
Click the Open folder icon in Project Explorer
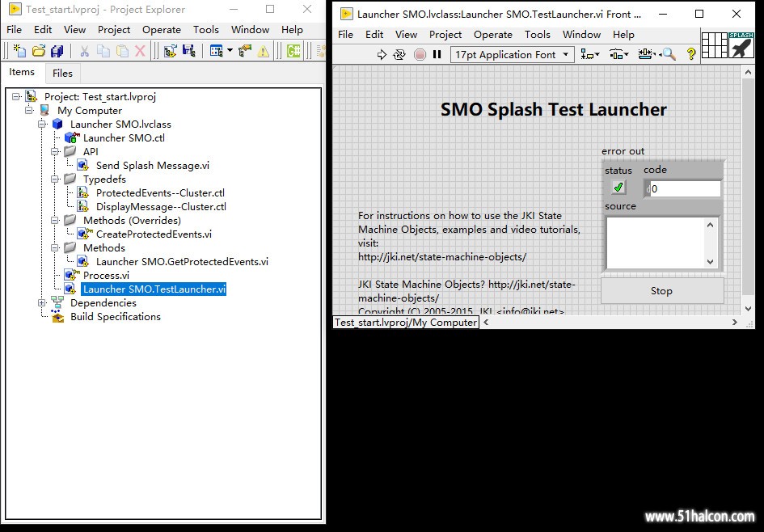[39, 50]
